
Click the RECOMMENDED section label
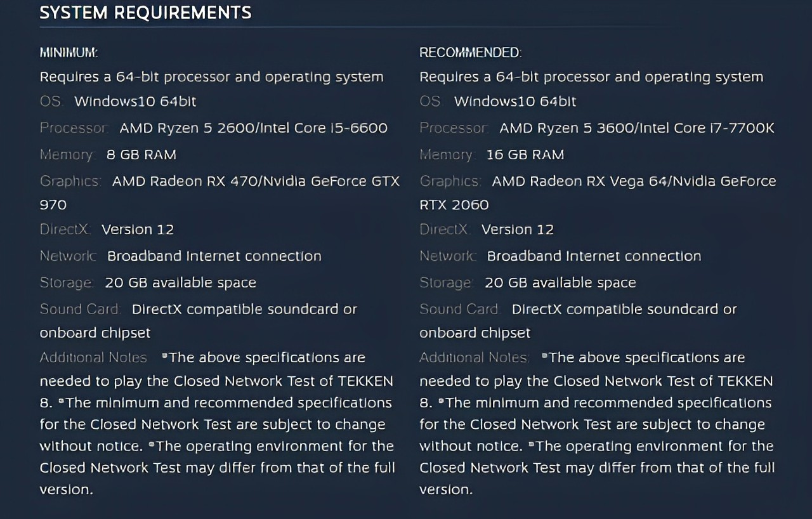point(470,53)
